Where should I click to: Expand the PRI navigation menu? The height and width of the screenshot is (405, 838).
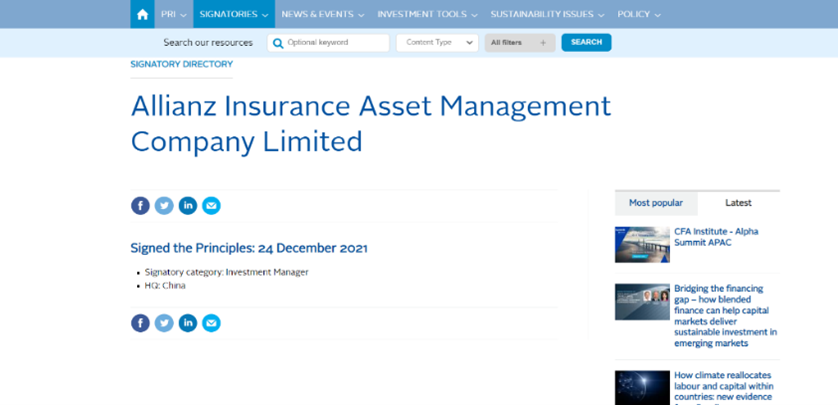click(x=173, y=15)
